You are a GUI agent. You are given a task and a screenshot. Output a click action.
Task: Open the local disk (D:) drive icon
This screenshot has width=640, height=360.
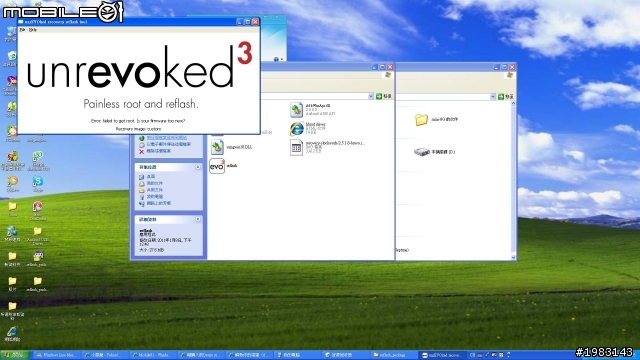pyautogui.click(x=422, y=152)
